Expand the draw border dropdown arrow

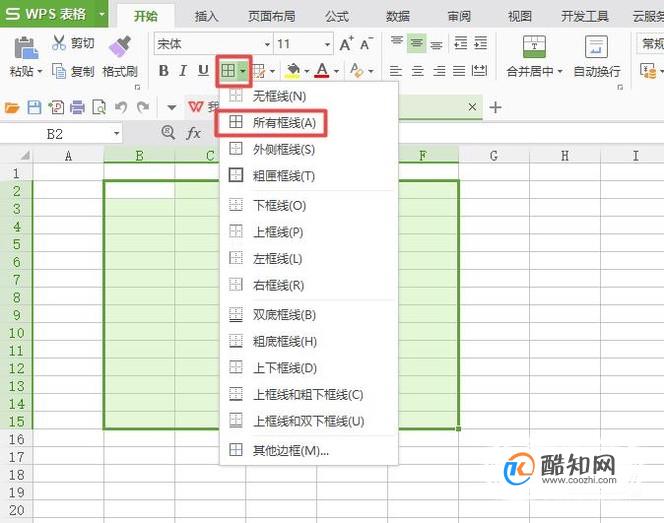tap(272, 71)
